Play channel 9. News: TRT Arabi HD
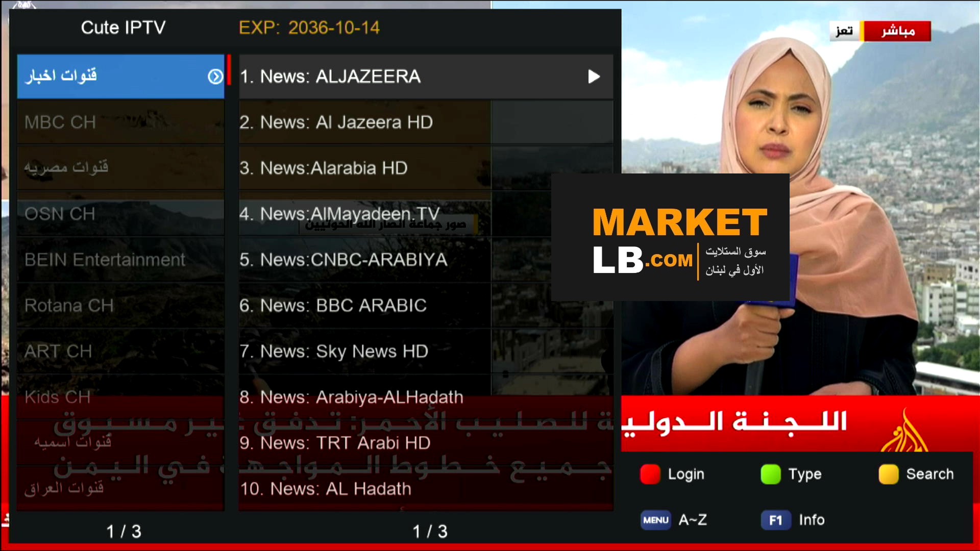Image resolution: width=980 pixels, height=551 pixels. click(426, 443)
